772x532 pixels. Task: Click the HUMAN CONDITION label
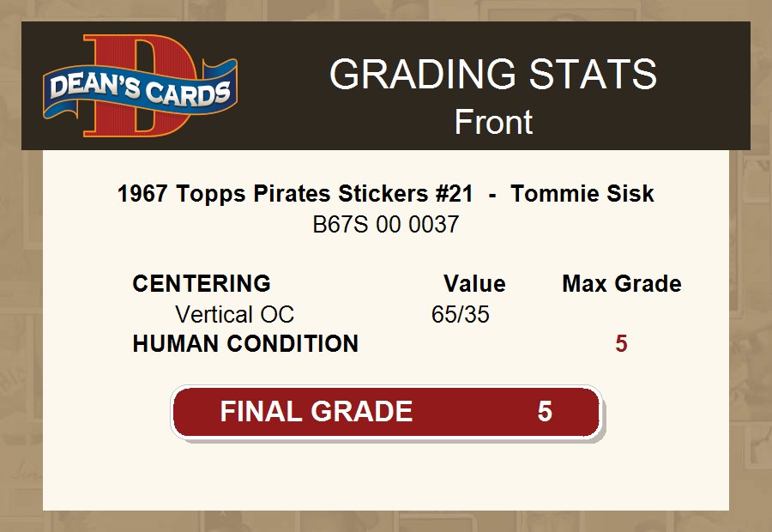pos(245,344)
